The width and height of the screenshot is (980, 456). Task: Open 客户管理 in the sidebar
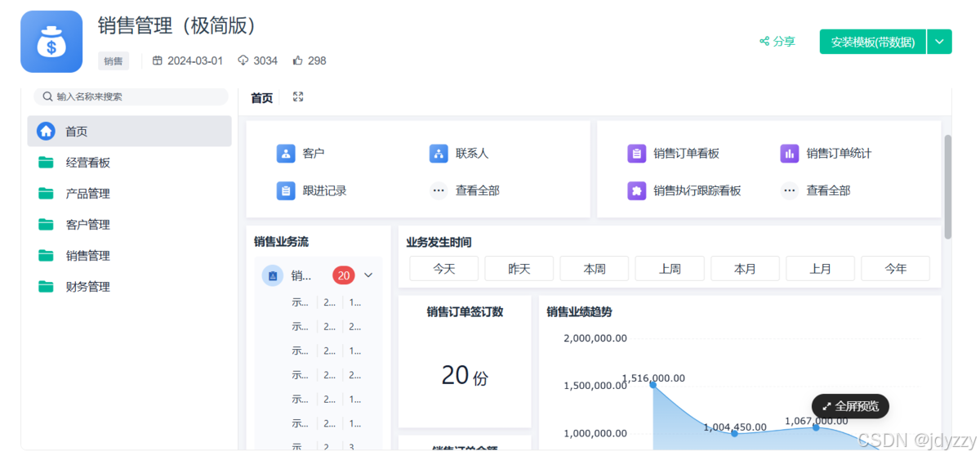129,224
